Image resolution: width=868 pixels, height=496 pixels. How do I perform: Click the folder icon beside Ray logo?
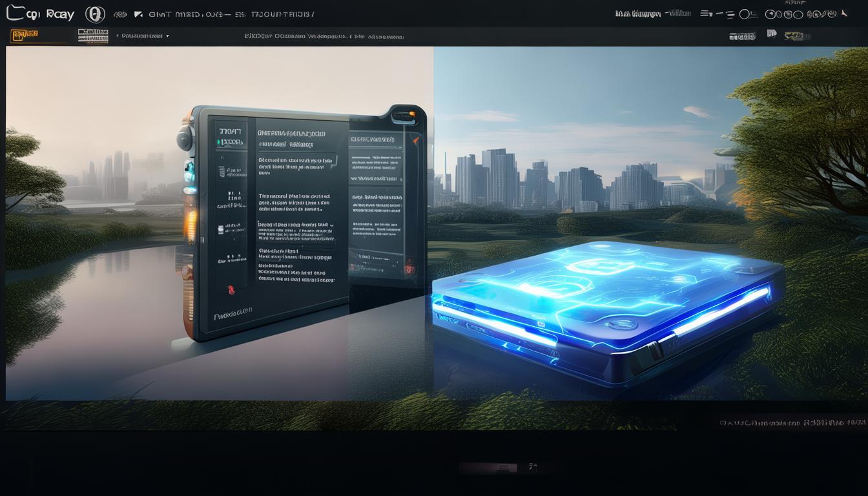(x=15, y=13)
